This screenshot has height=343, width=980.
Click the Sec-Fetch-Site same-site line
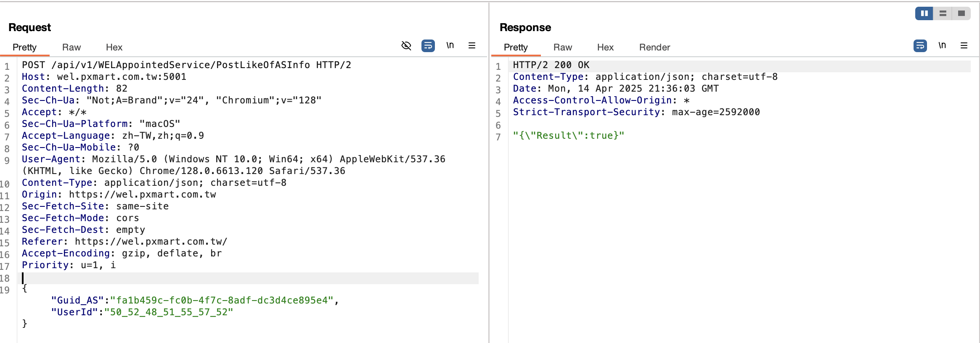point(95,206)
